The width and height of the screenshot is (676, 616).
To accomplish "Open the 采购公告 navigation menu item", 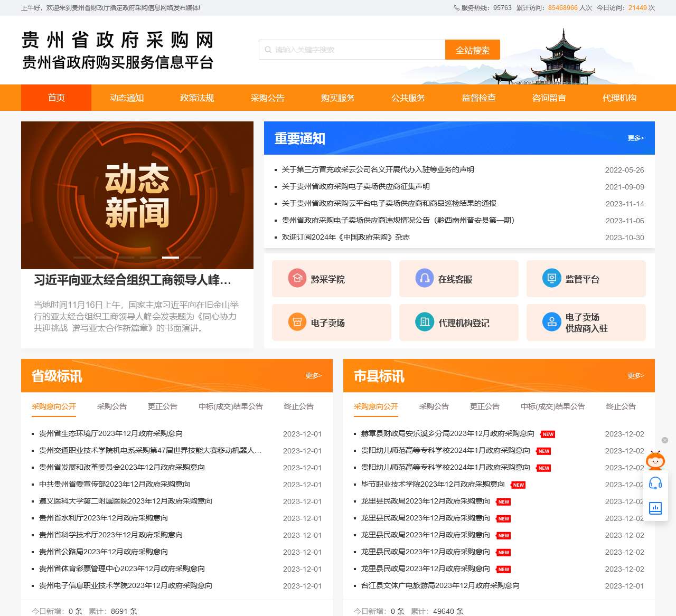I will coord(268,98).
